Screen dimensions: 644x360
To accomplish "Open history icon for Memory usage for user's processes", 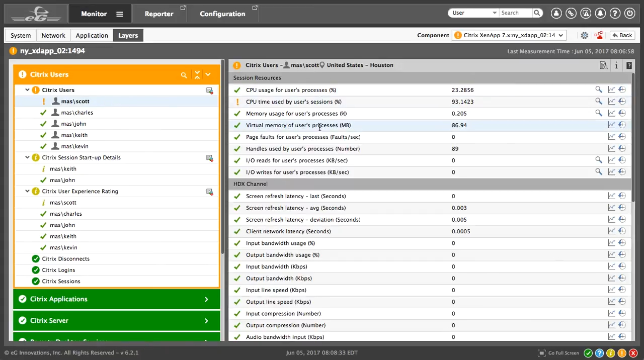I will [x=622, y=113].
